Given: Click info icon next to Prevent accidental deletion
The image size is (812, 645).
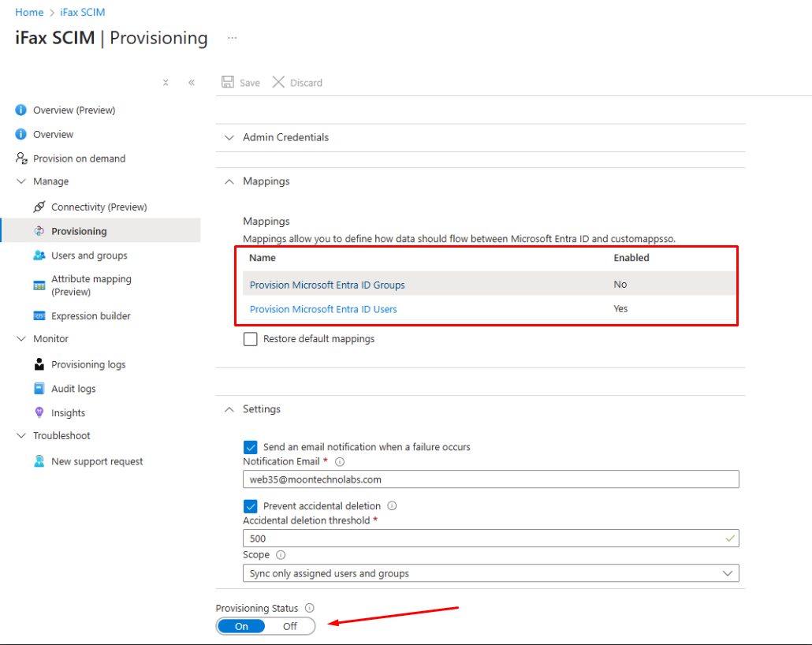Looking at the screenshot, I should (x=393, y=505).
